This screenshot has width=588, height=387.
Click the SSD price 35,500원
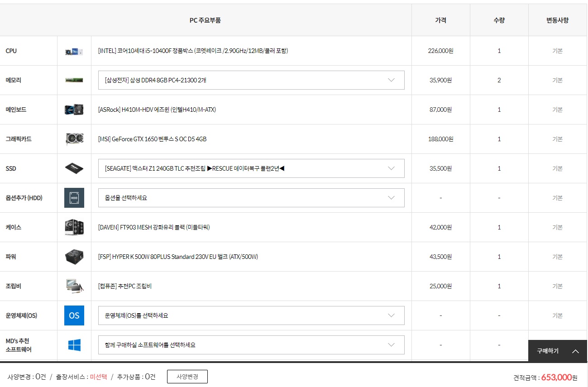point(440,168)
